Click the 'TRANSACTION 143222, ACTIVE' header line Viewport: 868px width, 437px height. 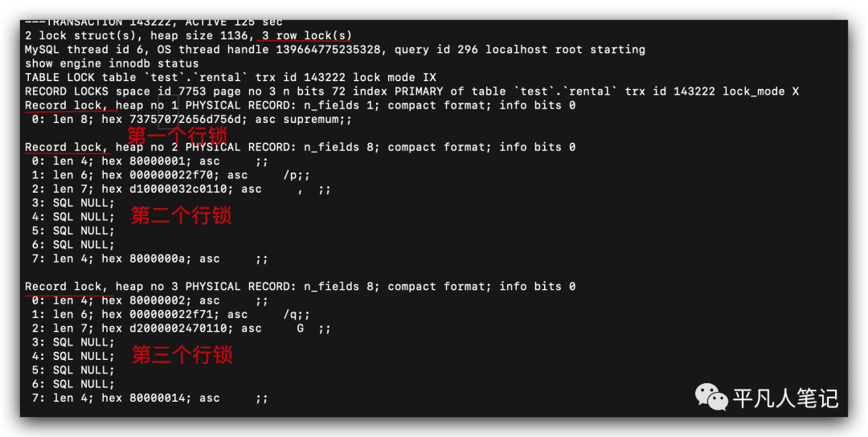154,22
